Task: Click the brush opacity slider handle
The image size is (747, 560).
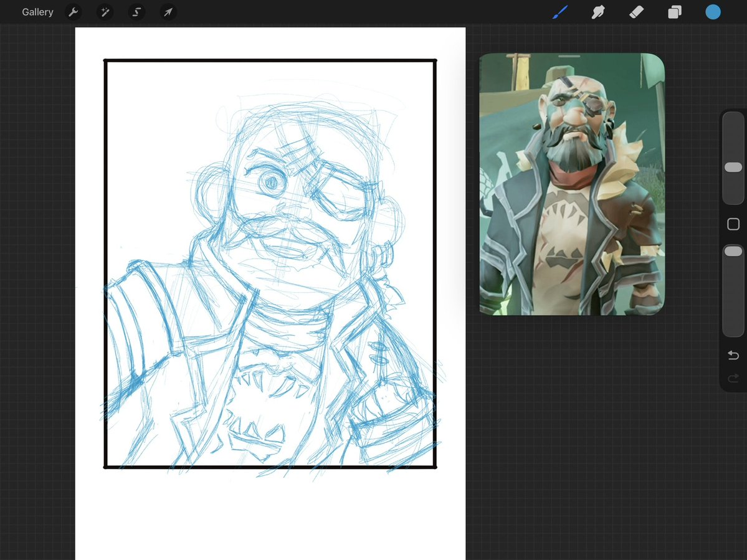Action: point(733,251)
